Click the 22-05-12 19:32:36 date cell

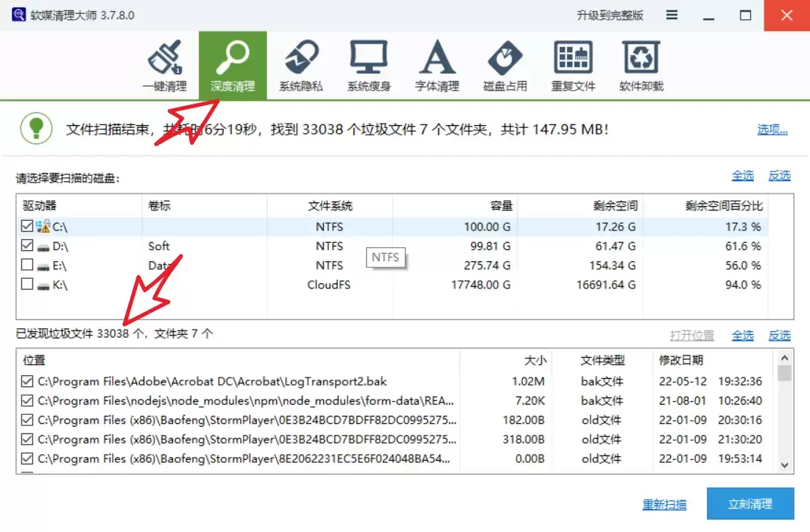click(711, 381)
